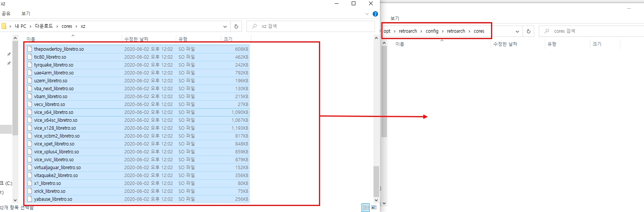This screenshot has width=644, height=212.
Task: Click down arrow of cores window left scrollbar
Action: click(384, 203)
